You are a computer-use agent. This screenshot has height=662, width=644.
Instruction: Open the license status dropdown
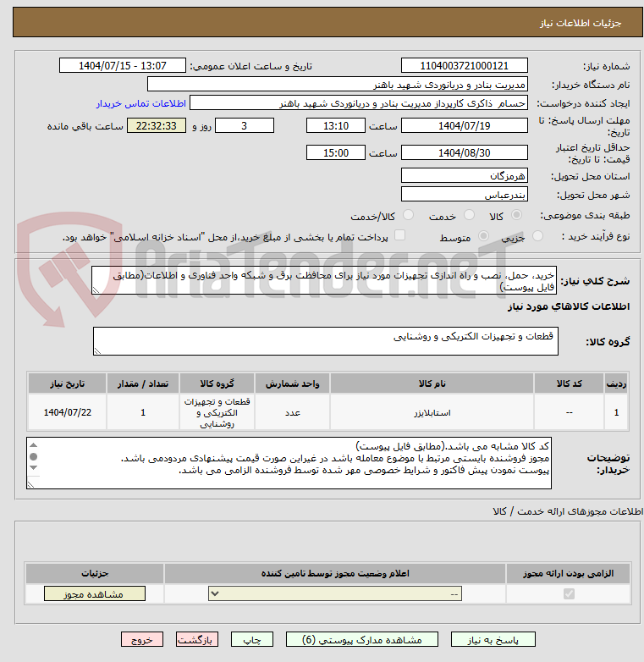[335, 594]
